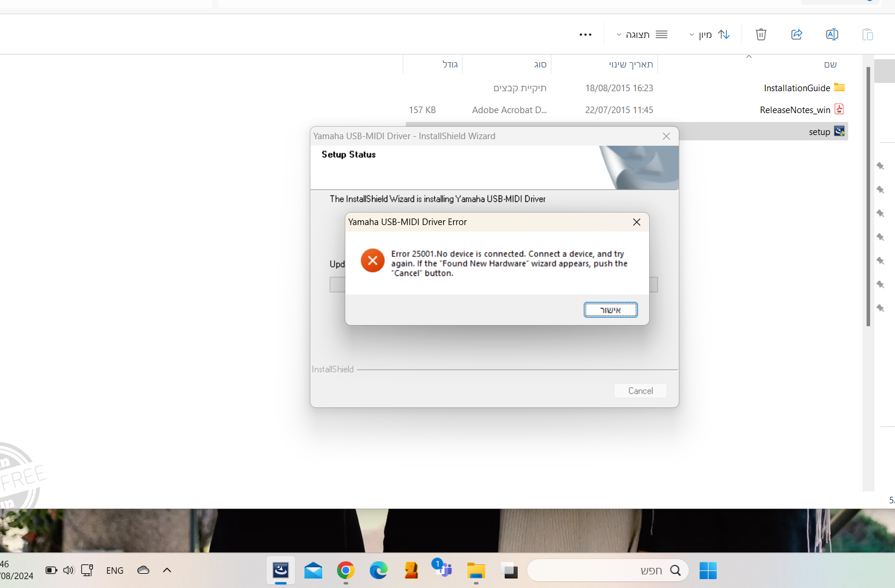
Task: Open the three-dots more options menu
Action: [x=585, y=35]
